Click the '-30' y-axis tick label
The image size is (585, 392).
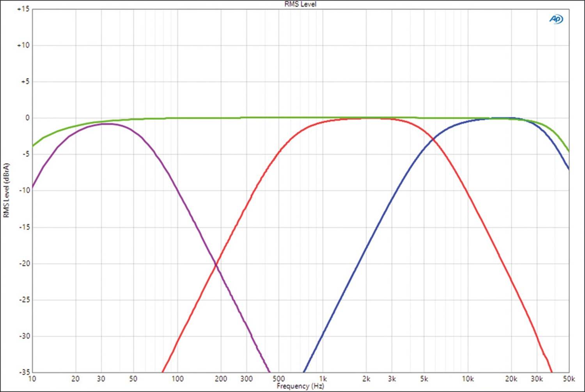24,336
